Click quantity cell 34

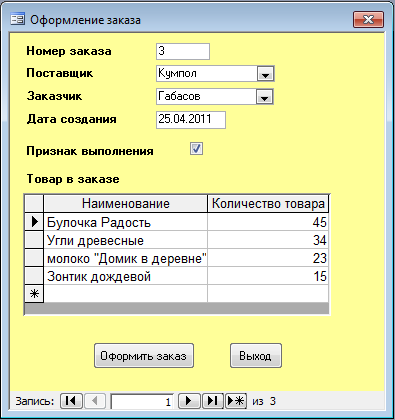(x=268, y=240)
